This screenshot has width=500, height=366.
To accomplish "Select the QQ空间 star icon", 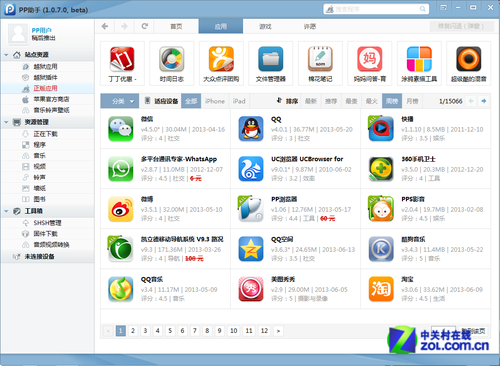I will coord(251,249).
